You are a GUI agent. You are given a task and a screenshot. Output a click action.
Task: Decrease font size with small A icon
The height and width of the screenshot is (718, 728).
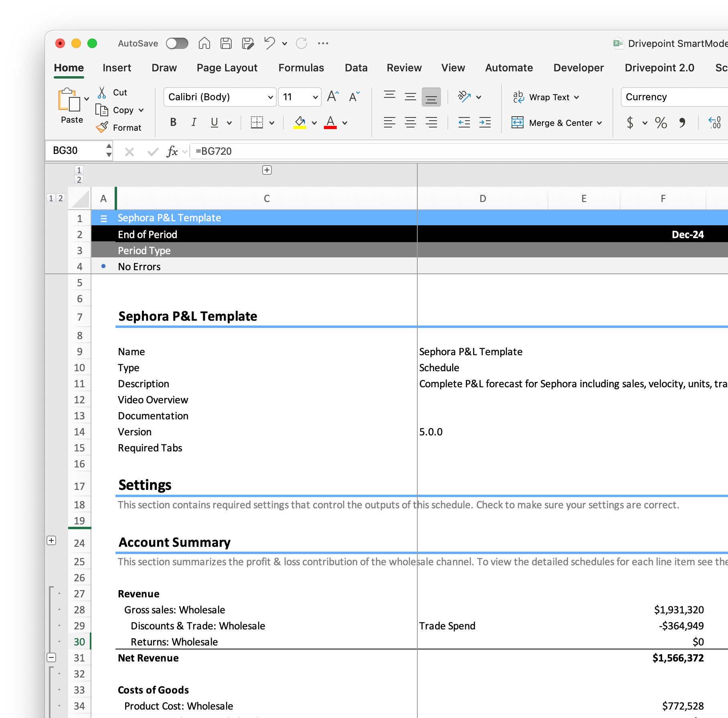coord(354,97)
